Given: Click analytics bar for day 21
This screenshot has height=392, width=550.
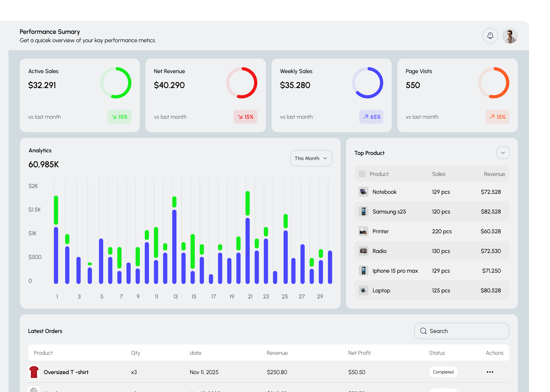Looking at the screenshot, I should [x=247, y=237].
